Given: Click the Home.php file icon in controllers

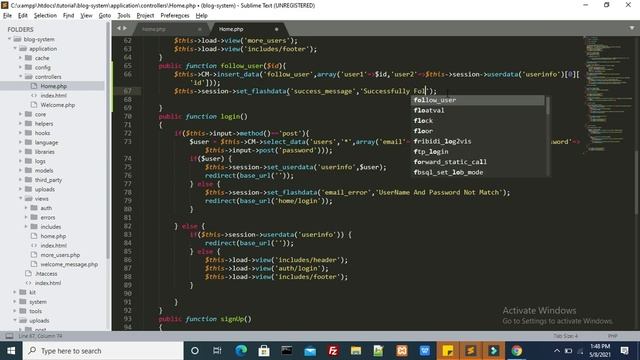Looking at the screenshot, I should coord(34,86).
